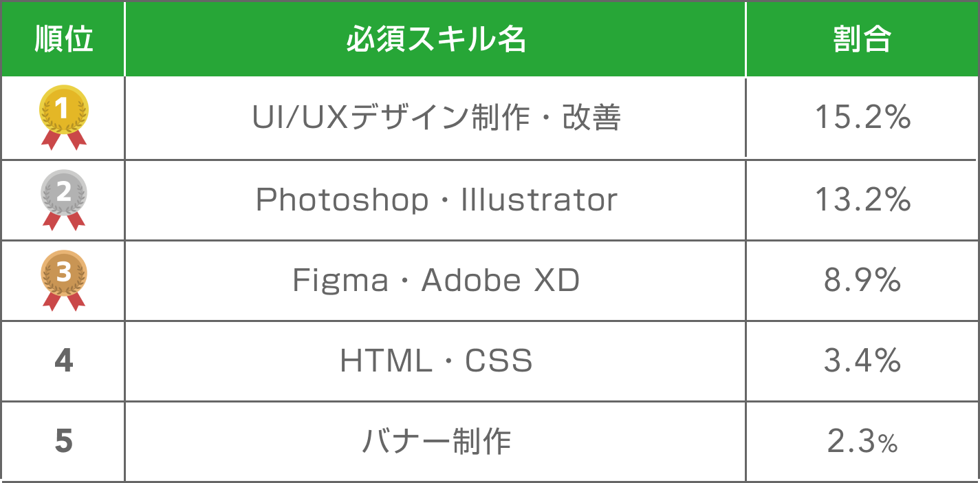The height and width of the screenshot is (483, 980).
Task: Click the red ribbon on gold medal
Action: [x=64, y=140]
